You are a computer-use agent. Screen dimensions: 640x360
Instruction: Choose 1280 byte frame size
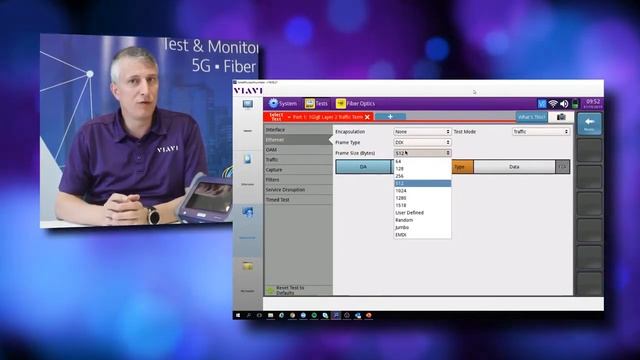422,198
